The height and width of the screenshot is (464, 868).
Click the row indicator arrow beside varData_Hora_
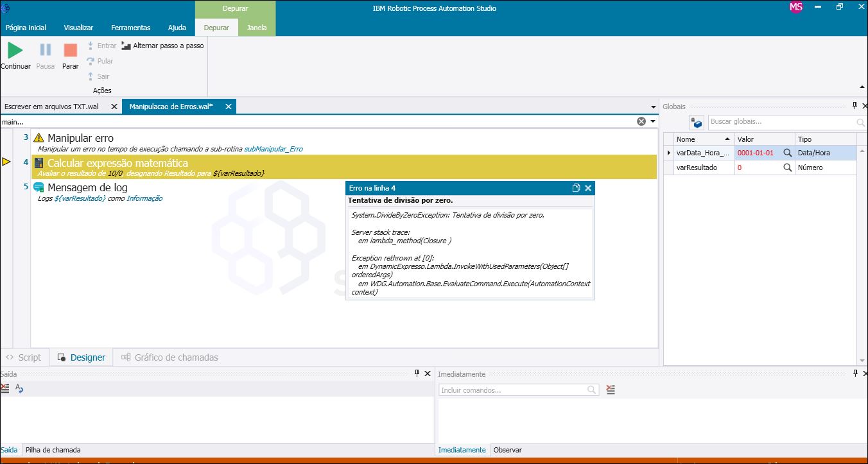click(668, 153)
